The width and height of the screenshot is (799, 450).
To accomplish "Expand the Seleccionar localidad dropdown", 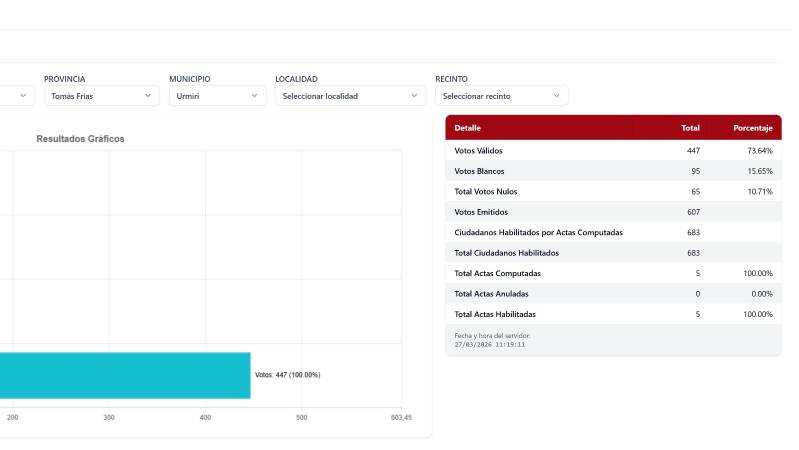I will tap(349, 96).
